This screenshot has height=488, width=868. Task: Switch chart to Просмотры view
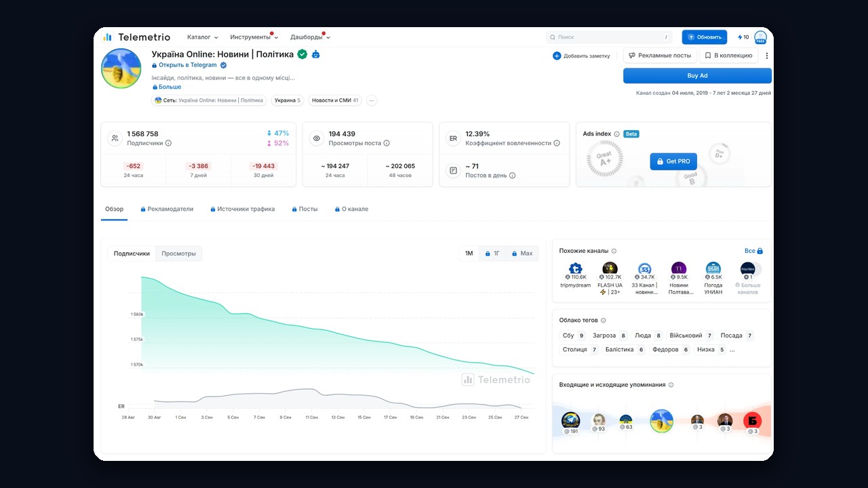pyautogui.click(x=178, y=253)
